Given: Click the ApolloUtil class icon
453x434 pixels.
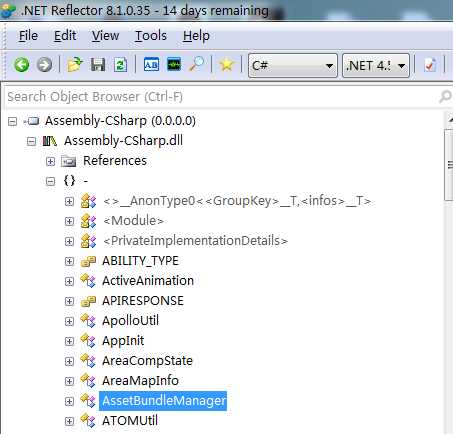Looking at the screenshot, I should coord(88,321).
